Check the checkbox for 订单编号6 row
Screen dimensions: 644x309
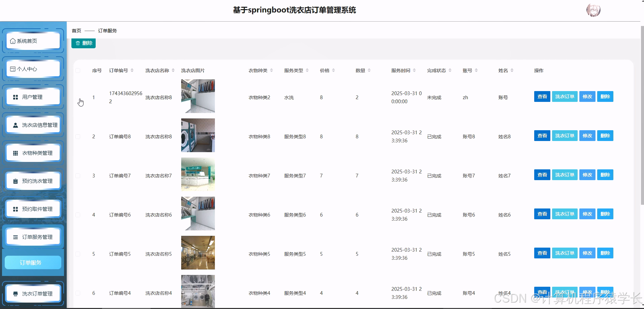click(78, 215)
